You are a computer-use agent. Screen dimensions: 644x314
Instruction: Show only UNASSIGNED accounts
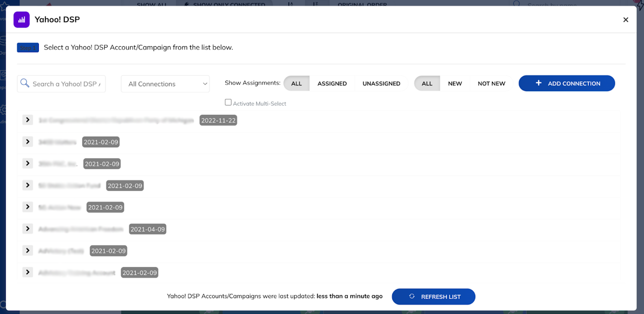(381, 84)
